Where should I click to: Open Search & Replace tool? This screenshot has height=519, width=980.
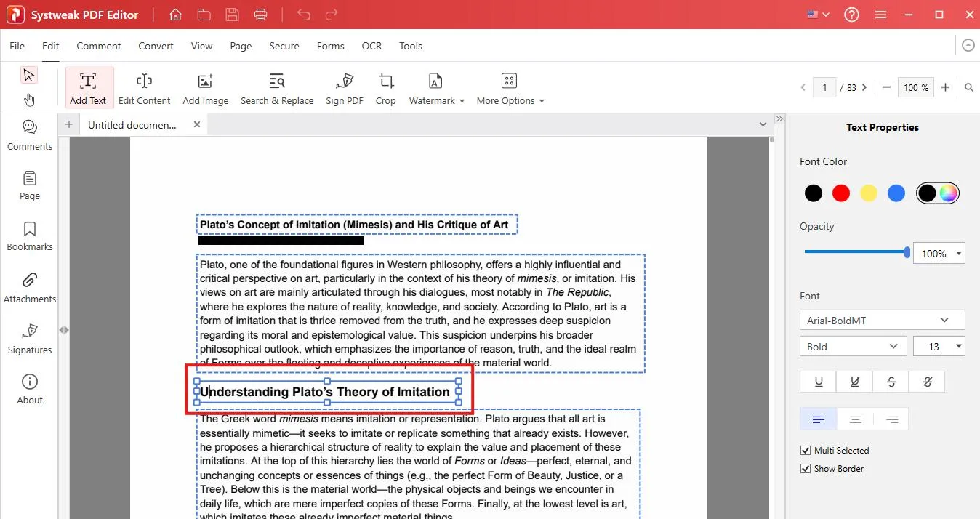[x=277, y=88]
